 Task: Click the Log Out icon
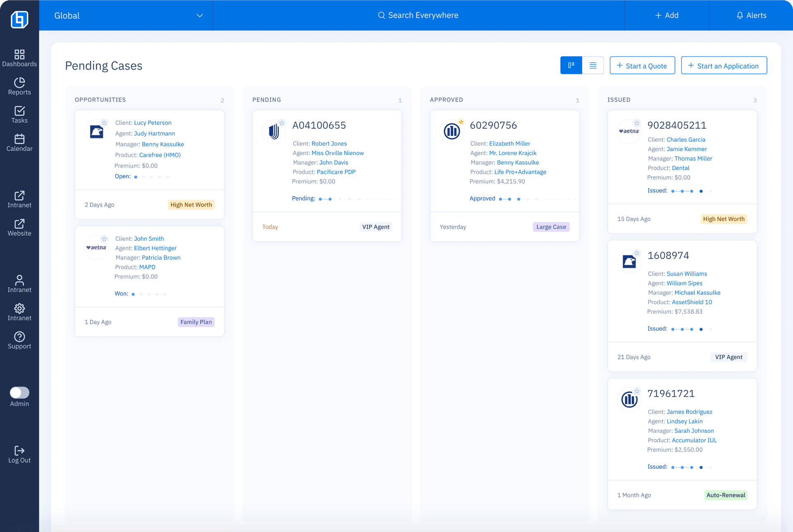[19, 451]
